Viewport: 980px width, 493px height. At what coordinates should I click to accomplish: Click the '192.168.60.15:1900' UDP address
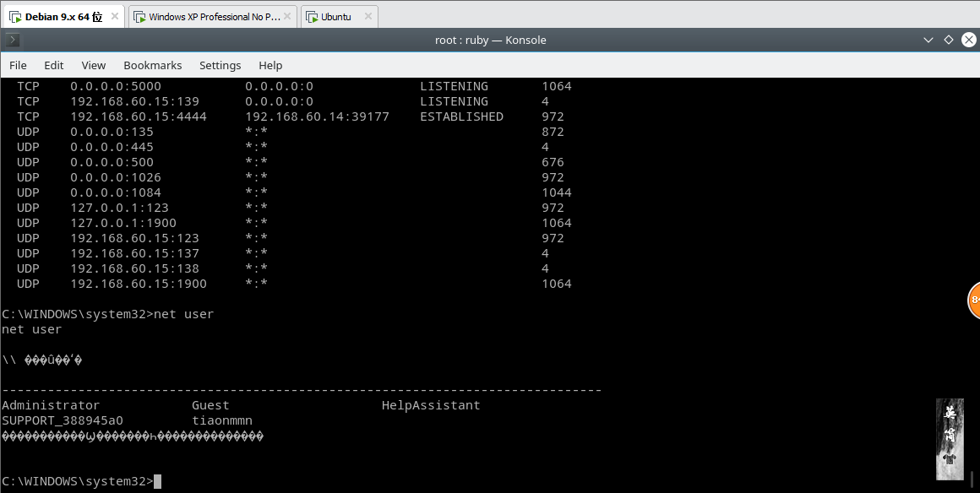tap(138, 284)
